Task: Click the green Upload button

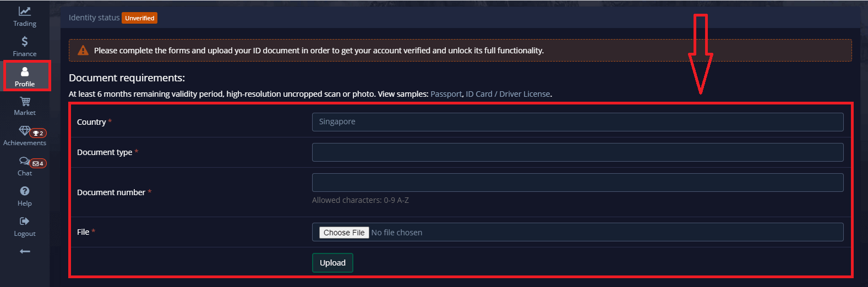Action: point(332,263)
